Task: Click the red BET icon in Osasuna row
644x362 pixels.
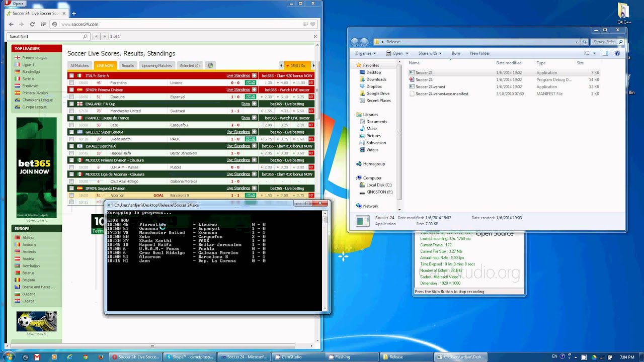Action: 311,97
